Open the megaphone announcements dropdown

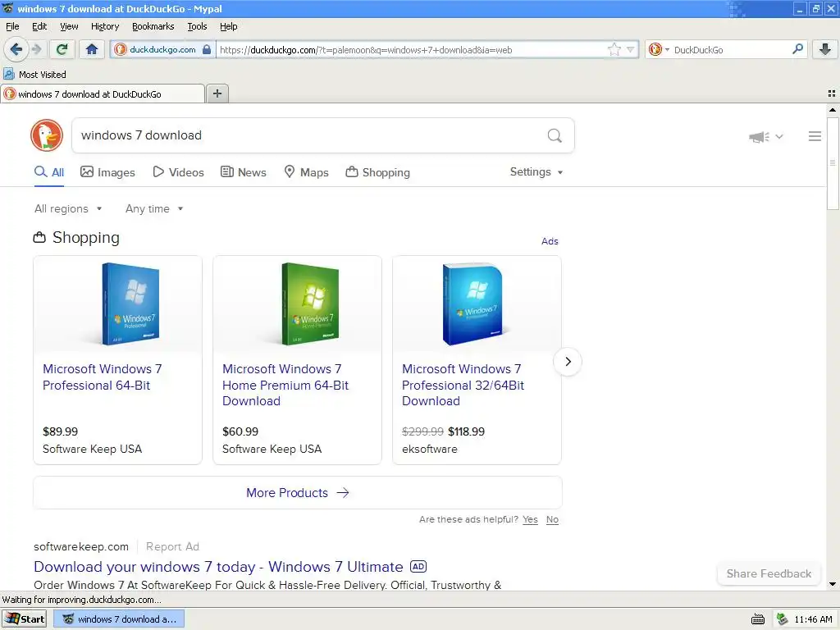(765, 137)
